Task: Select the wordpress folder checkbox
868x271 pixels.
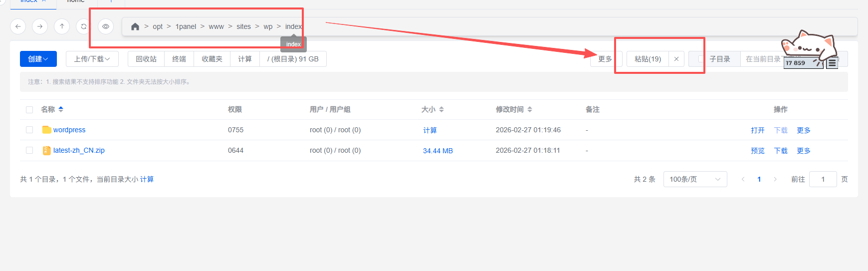Action: [x=29, y=130]
